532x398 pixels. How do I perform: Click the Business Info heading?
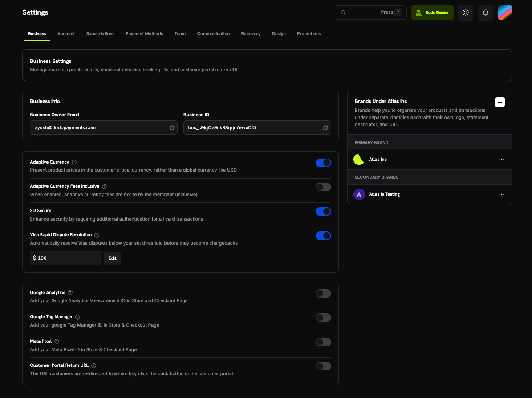pos(45,101)
